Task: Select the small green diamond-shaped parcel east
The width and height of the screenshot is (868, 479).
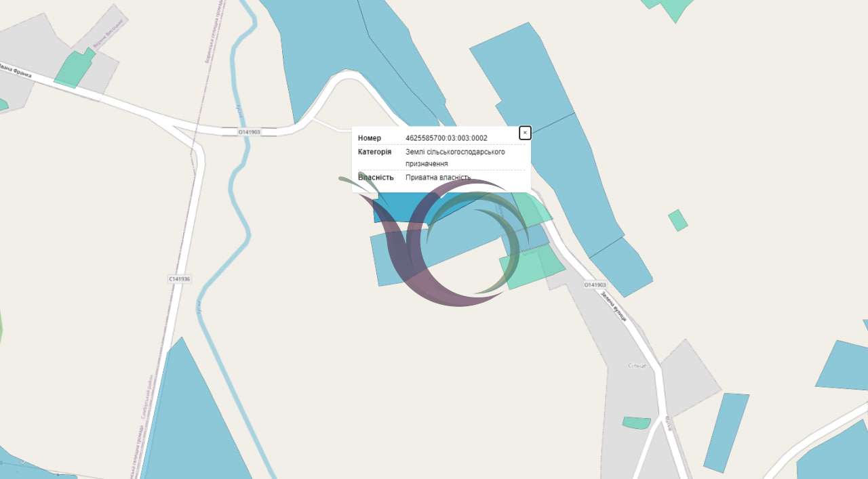Action: (678, 220)
